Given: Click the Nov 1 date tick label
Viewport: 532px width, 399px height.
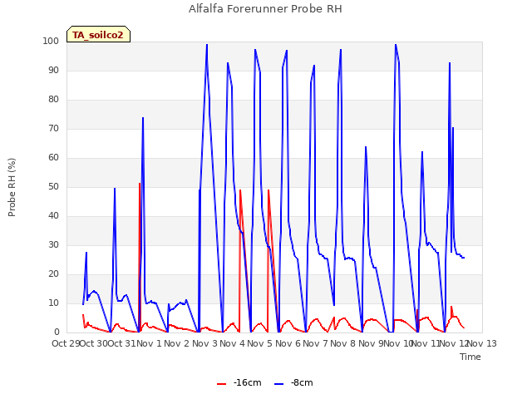Looking at the screenshot, I should point(149,343).
